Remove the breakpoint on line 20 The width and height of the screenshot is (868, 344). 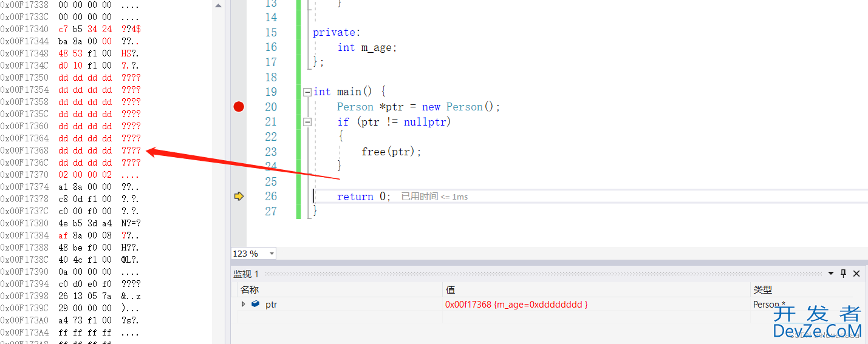click(239, 107)
